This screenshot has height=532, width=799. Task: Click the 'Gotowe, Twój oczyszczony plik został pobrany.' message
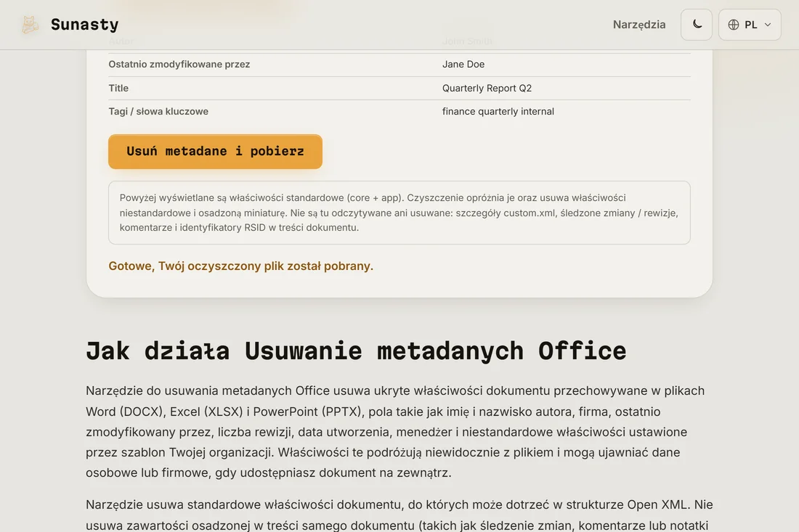[x=240, y=266]
